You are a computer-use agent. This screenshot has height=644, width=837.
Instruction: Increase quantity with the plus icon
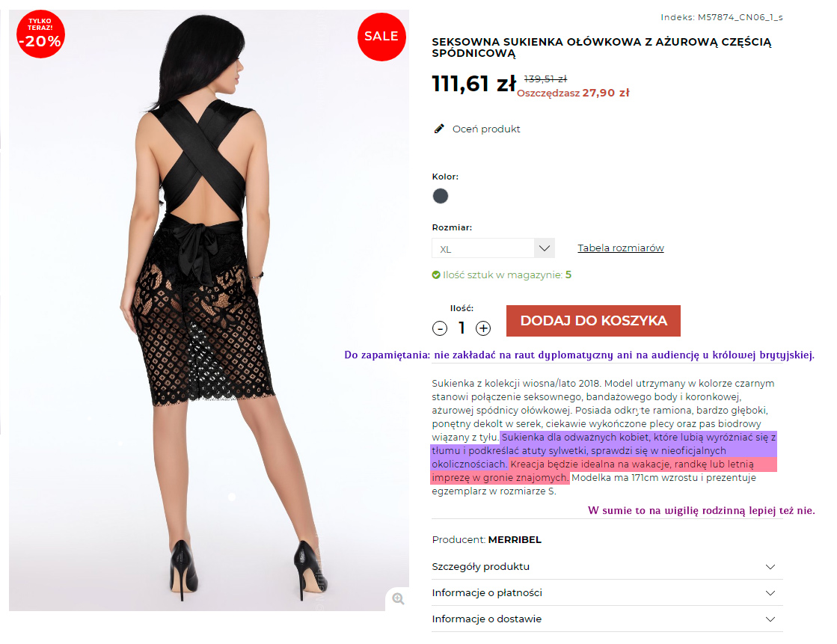(x=483, y=328)
